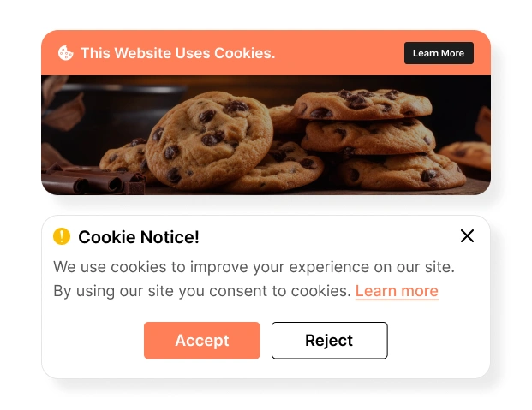Open the orange underlined Learn more link
Viewport: 532px width, 410px height.
(397, 291)
